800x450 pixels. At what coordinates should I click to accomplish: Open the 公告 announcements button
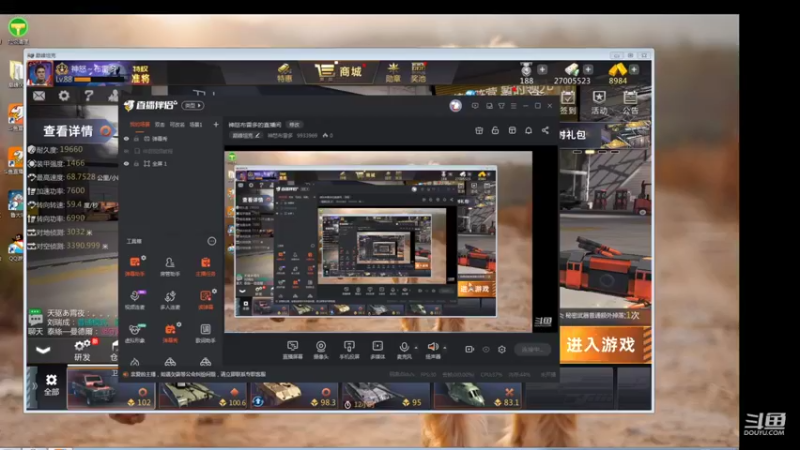(x=631, y=103)
